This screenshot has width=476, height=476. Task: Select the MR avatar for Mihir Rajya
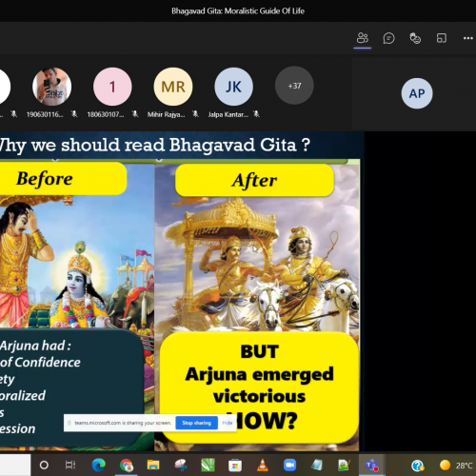click(x=173, y=87)
